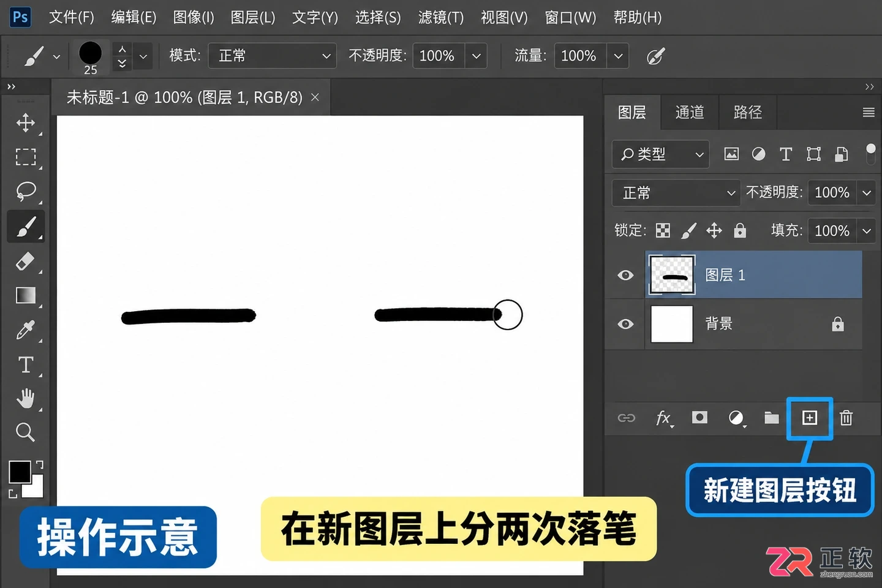Click the foreground color swatch
Image resolution: width=882 pixels, height=588 pixels.
(x=20, y=472)
